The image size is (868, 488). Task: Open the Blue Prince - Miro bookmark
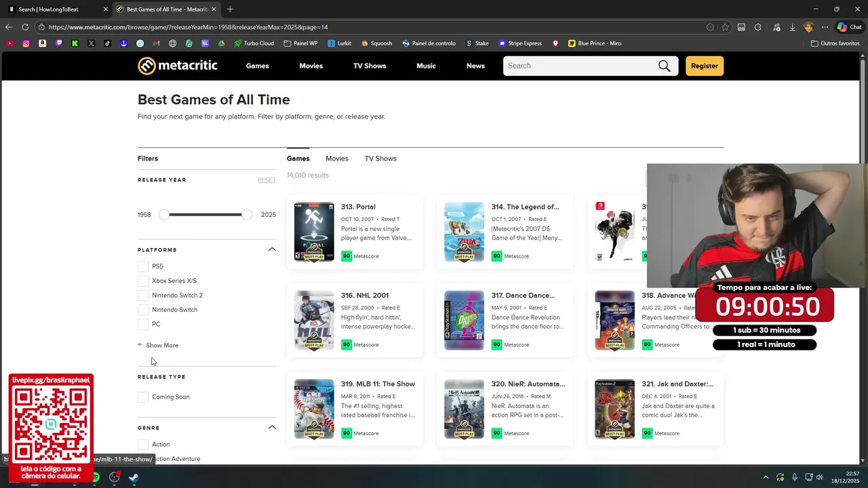tap(595, 43)
